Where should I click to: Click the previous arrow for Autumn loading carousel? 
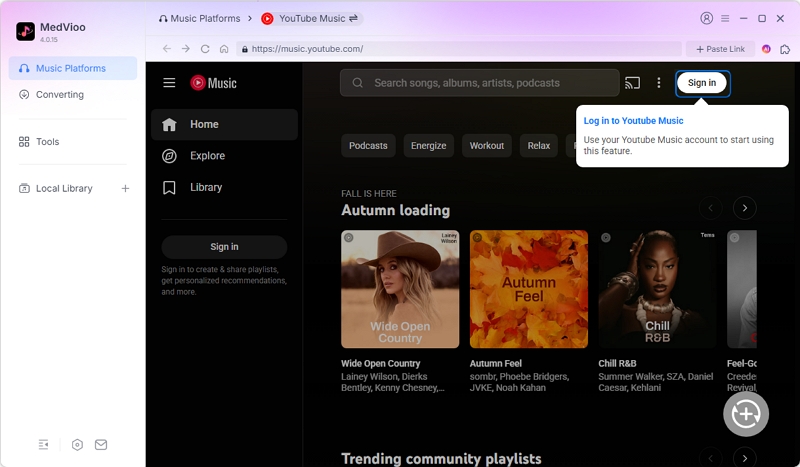pos(710,208)
